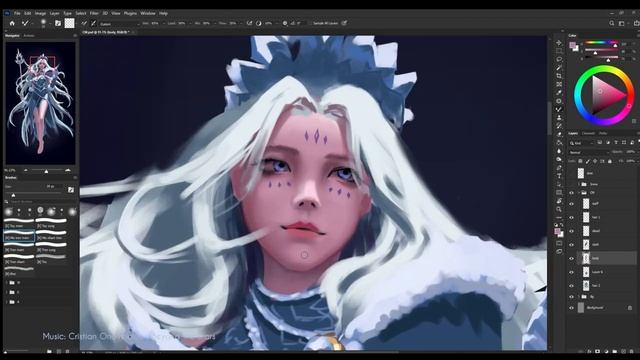Click Navigator zoom in button
Viewport: 640px width, 360px height.
pyautogui.click(x=68, y=170)
